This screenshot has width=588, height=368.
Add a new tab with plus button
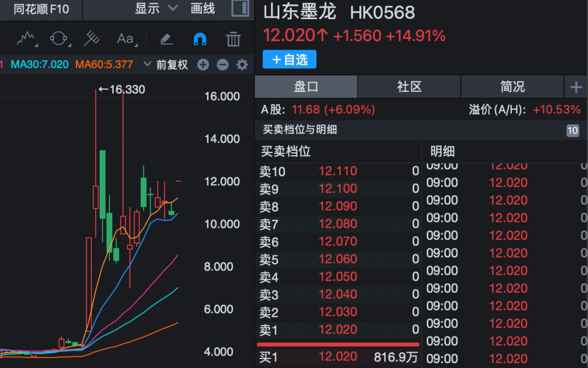(x=576, y=87)
